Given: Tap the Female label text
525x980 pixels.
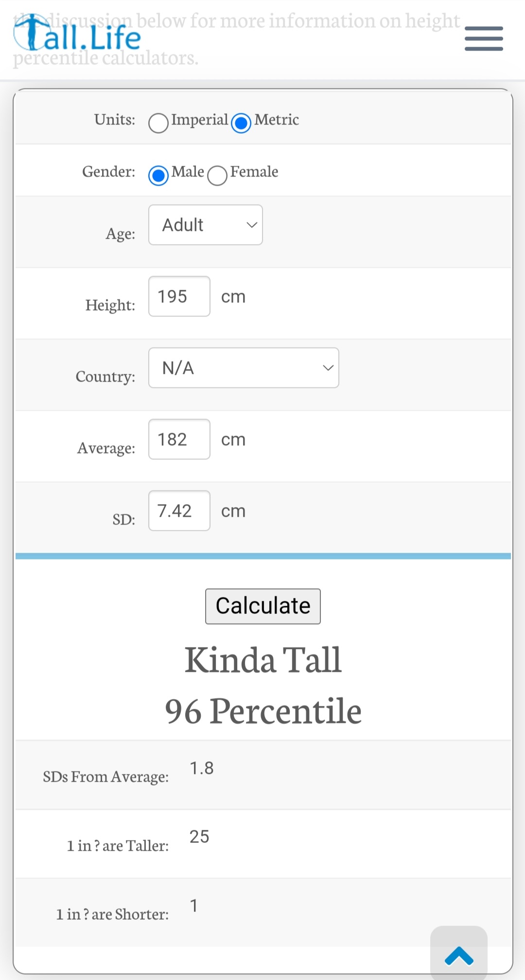Looking at the screenshot, I should pyautogui.click(x=254, y=172).
